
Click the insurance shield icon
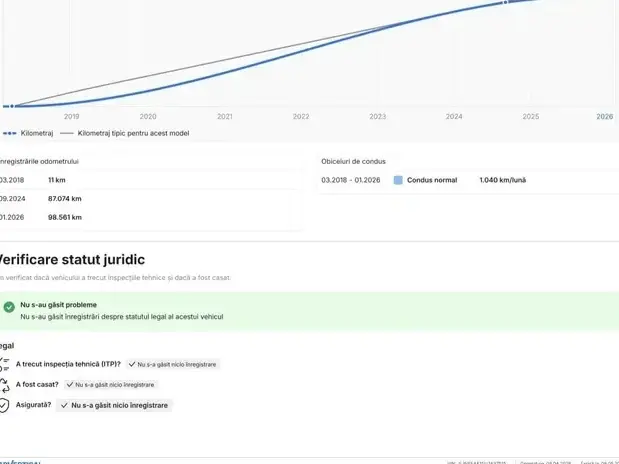click(x=4, y=405)
